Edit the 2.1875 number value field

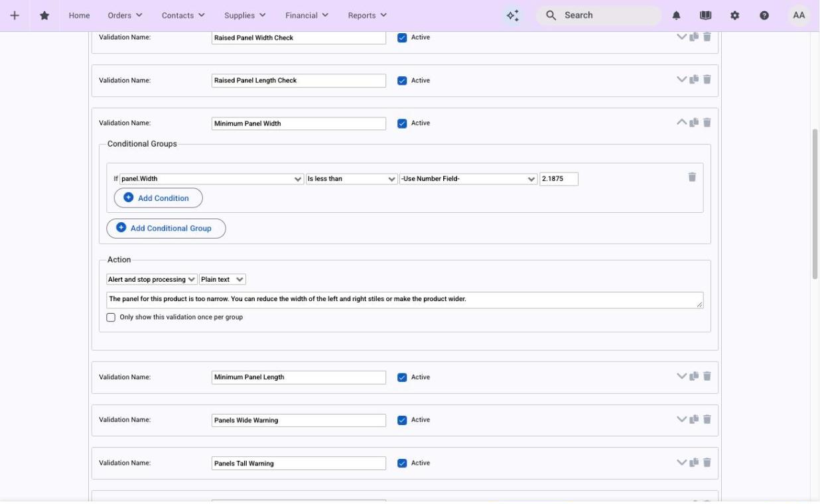pyautogui.click(x=559, y=179)
